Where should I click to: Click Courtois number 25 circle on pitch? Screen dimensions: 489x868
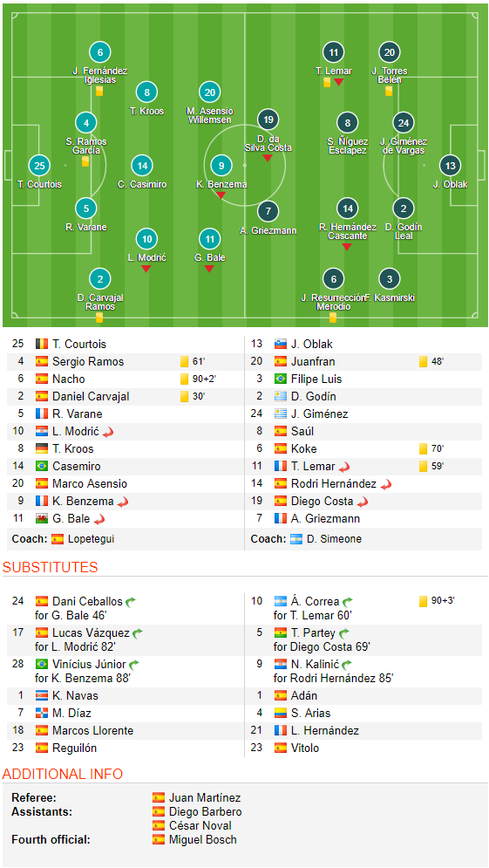coord(39,165)
